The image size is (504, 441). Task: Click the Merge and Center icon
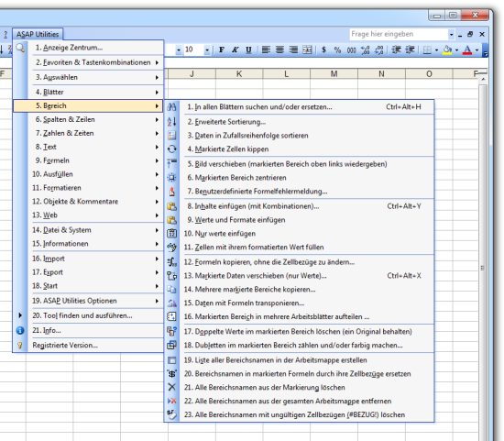(x=307, y=50)
